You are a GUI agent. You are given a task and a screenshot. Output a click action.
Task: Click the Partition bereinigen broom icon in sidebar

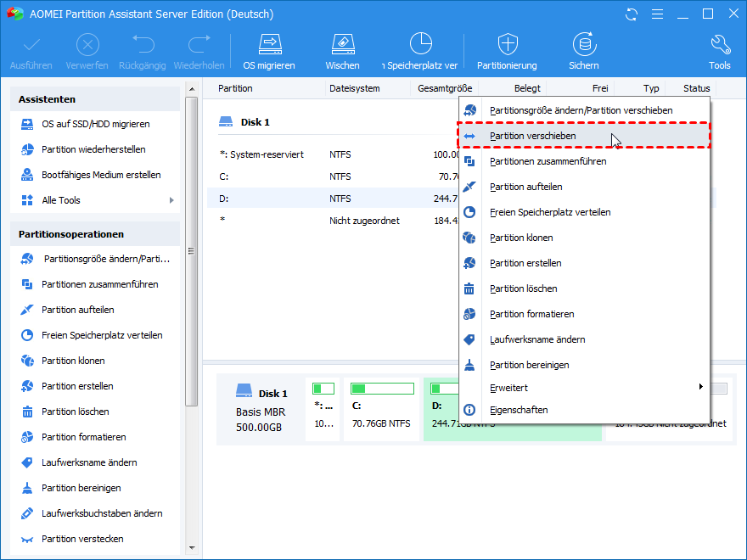[x=27, y=488]
